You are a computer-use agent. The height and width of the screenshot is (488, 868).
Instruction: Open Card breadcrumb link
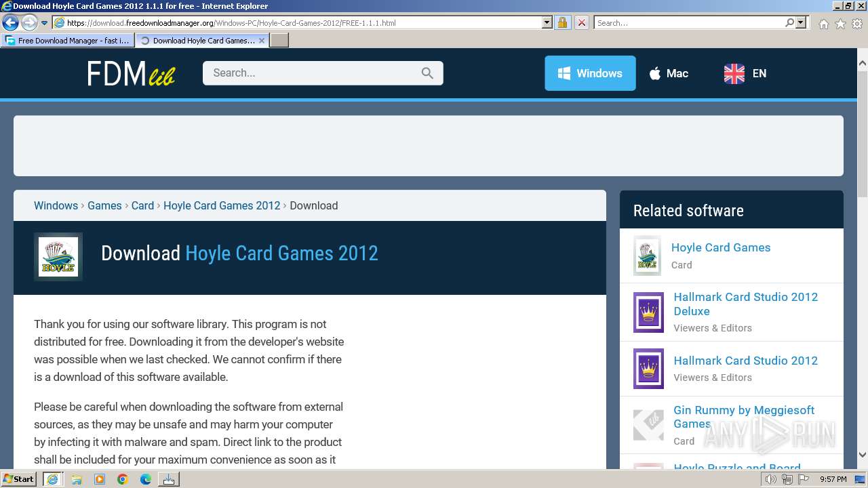(x=142, y=205)
